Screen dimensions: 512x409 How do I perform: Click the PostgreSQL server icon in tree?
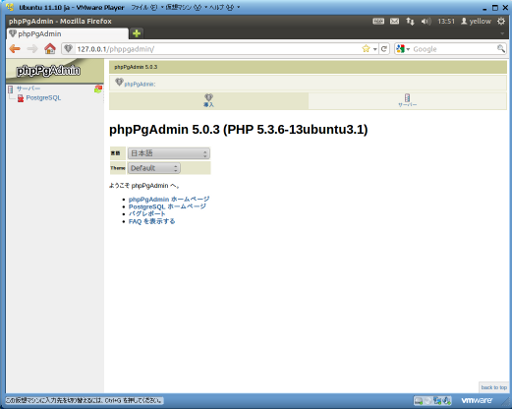click(x=21, y=98)
